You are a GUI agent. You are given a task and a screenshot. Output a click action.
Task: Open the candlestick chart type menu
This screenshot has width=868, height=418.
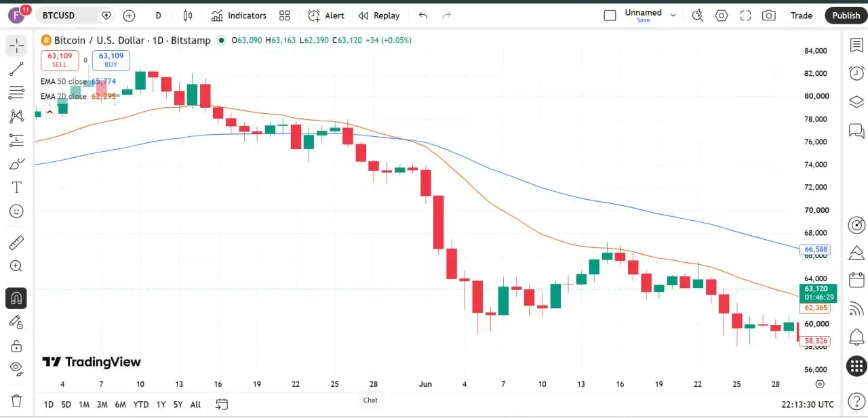(188, 15)
